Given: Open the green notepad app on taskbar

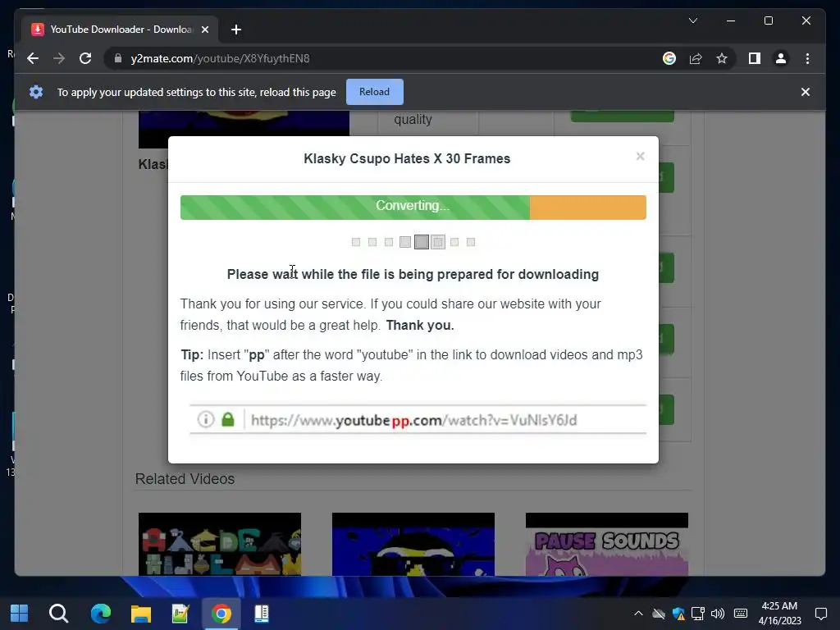Looking at the screenshot, I should [x=180, y=614].
